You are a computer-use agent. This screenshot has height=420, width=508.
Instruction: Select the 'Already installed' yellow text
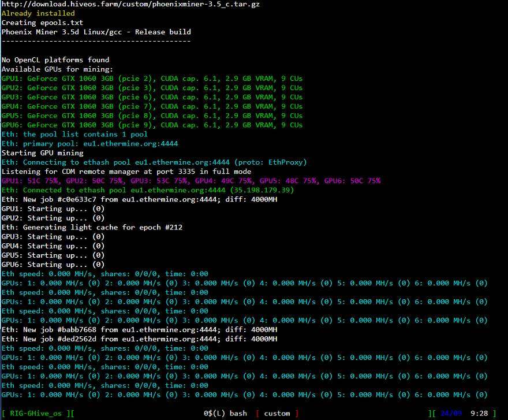coord(38,13)
